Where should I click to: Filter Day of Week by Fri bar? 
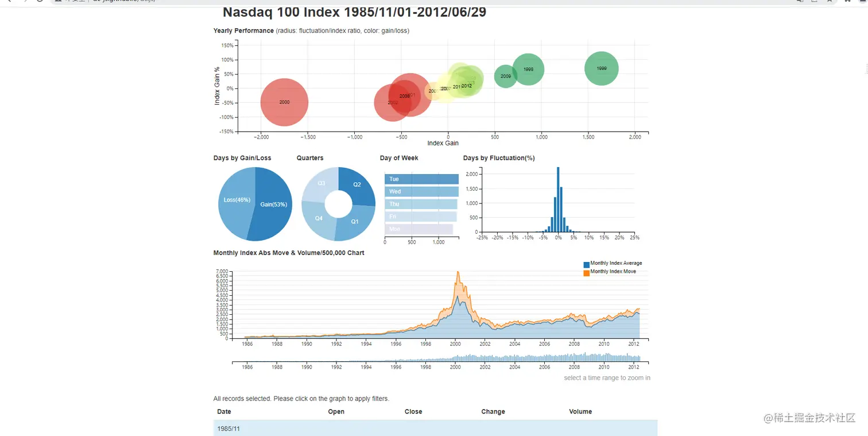tap(420, 217)
